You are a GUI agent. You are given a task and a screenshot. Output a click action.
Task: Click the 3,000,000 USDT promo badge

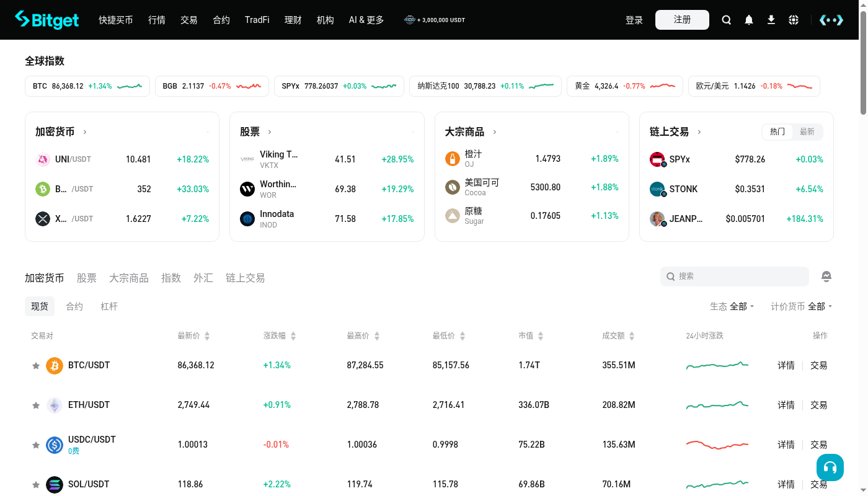(x=434, y=20)
